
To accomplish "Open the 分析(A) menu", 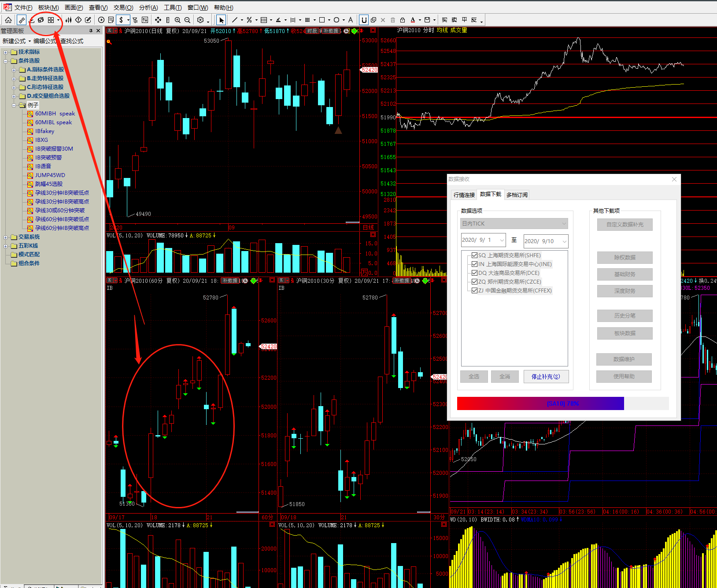I will (x=148, y=7).
